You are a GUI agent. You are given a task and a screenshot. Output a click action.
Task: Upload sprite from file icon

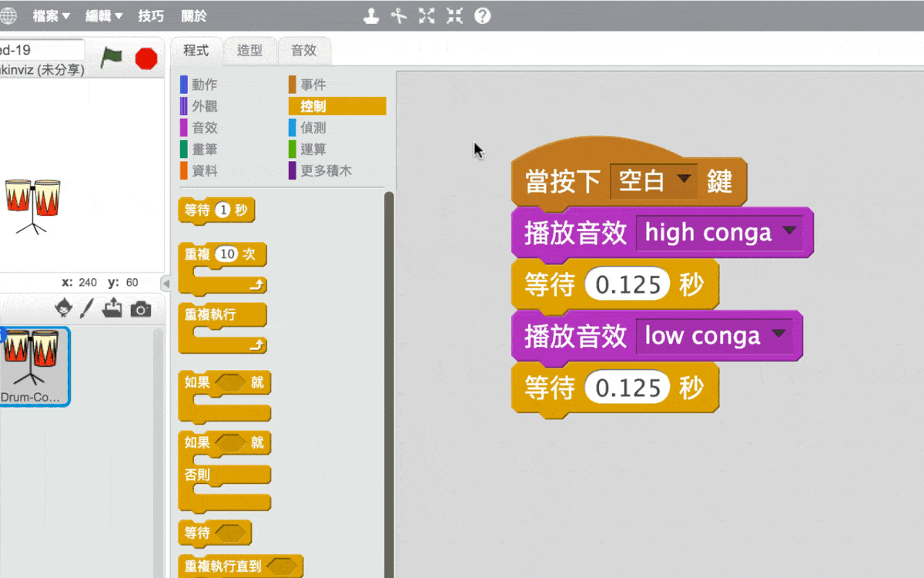(112, 308)
